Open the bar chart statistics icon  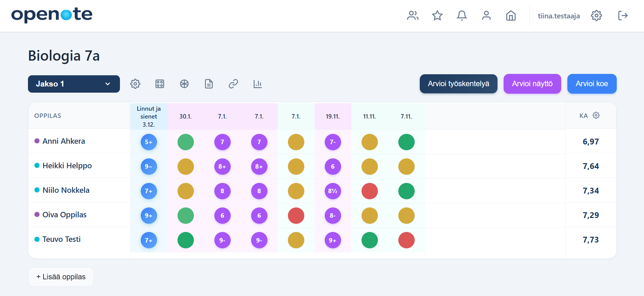pos(258,84)
